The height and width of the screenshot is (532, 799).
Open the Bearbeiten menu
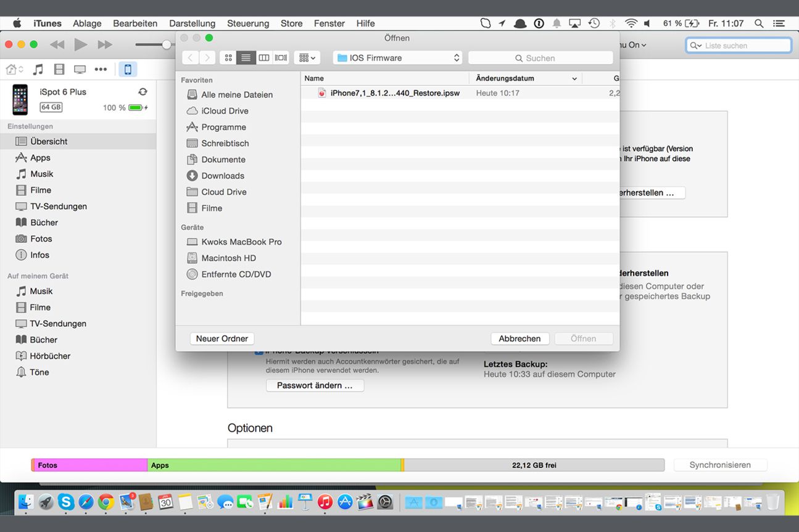pos(135,23)
